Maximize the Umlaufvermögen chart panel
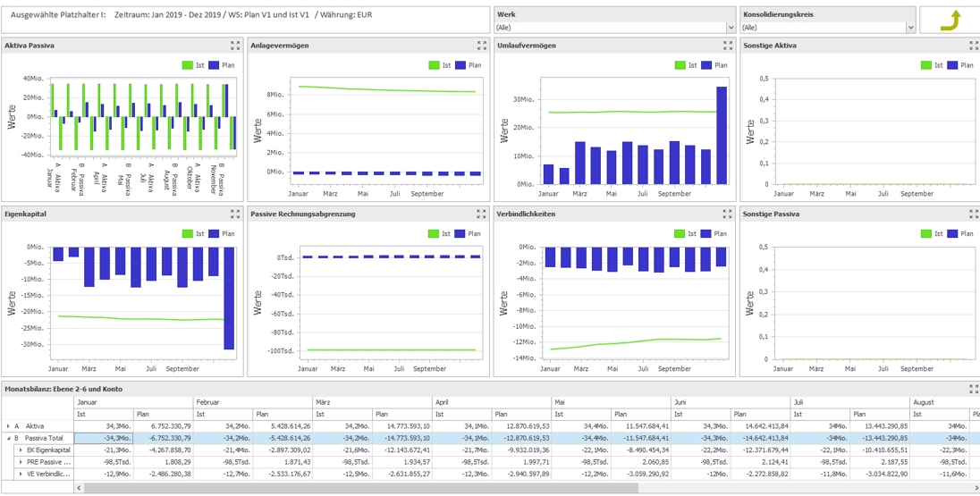The width and height of the screenshot is (980, 496). [x=728, y=46]
